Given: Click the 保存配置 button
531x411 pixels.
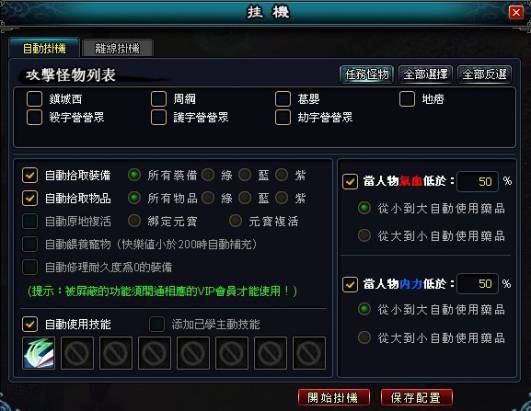Looking at the screenshot, I should (x=417, y=397).
